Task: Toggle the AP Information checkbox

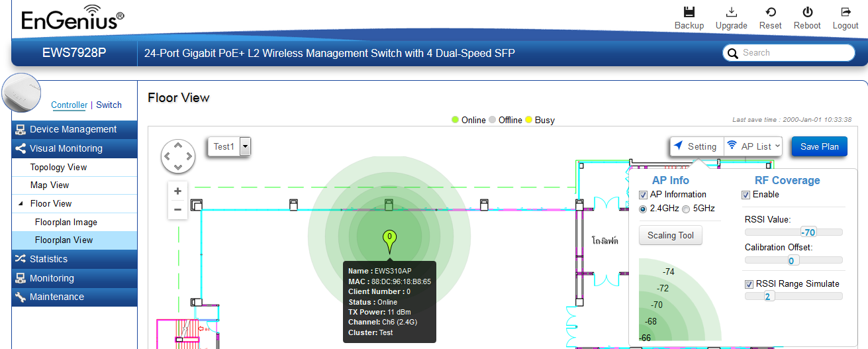Action: (x=643, y=195)
